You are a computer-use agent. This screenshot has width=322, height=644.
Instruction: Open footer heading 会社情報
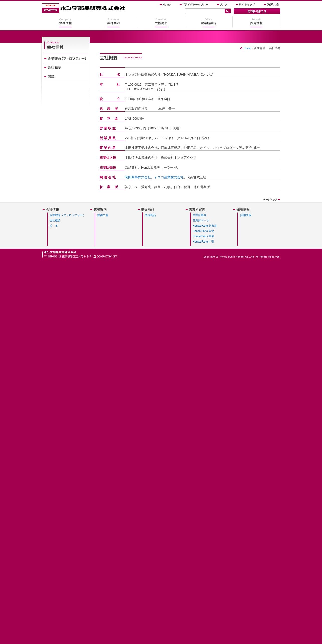(52, 210)
